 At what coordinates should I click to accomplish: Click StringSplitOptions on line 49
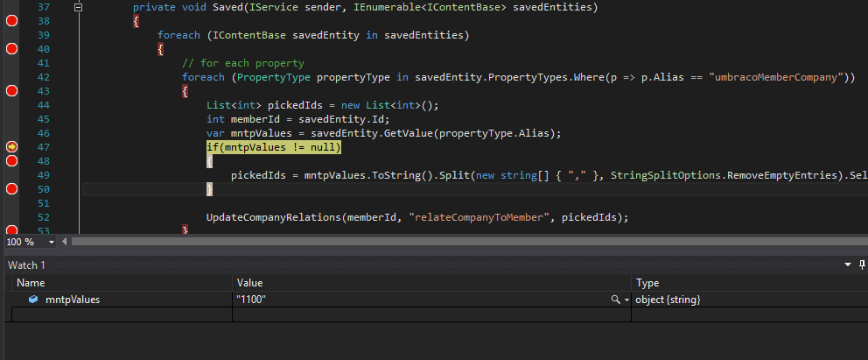pos(665,175)
